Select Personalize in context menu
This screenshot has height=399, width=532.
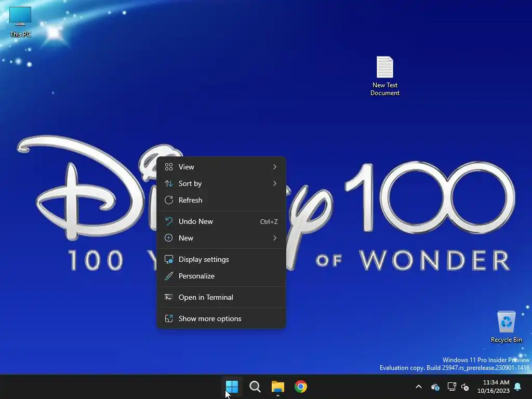click(221, 276)
